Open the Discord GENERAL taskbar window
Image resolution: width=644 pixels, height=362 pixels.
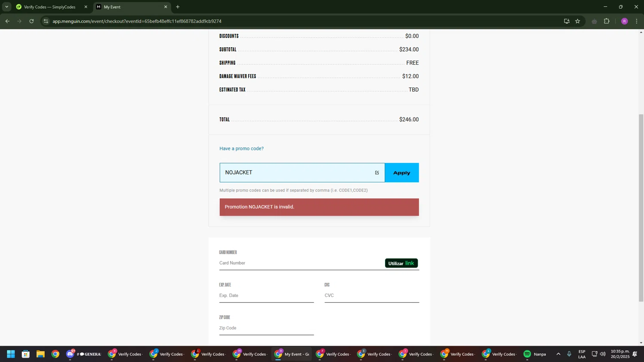pyautogui.click(x=83, y=354)
